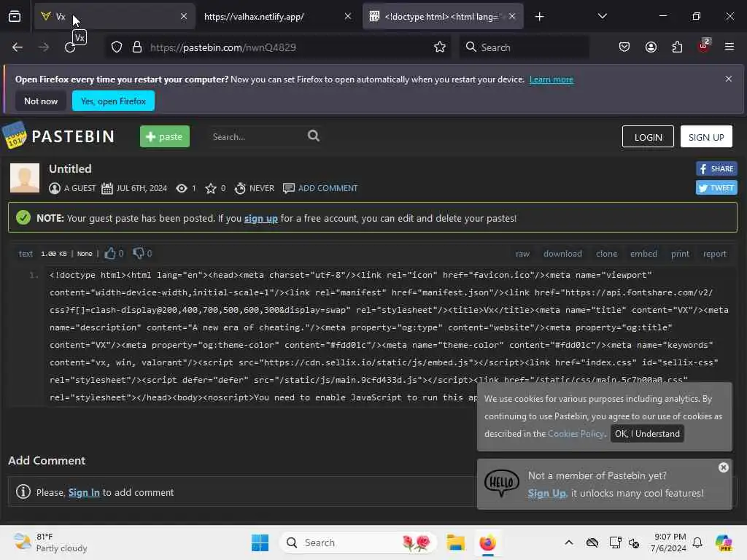Image resolution: width=747 pixels, height=560 pixels.
Task: Open a new tab with the plus button
Action: [x=539, y=17]
